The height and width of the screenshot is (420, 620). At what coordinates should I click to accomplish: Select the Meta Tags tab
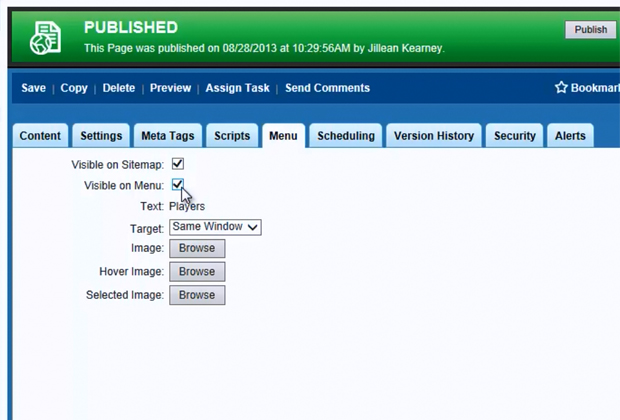coord(168,136)
